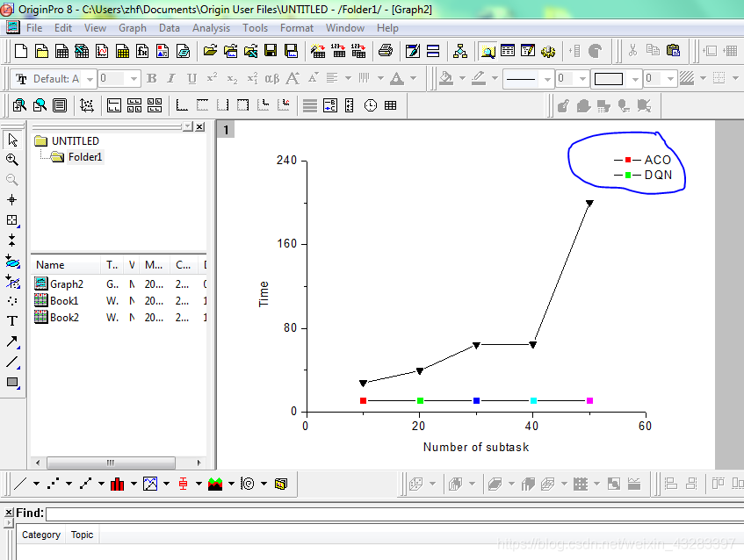The height and width of the screenshot is (560, 744).
Task: Toggle Greek alpha-beta symbols button
Action: [272, 78]
